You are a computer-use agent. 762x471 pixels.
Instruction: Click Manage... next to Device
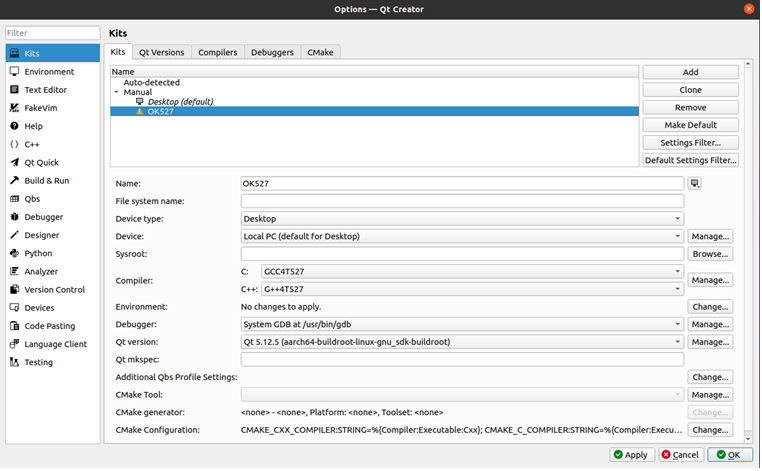[x=710, y=236]
